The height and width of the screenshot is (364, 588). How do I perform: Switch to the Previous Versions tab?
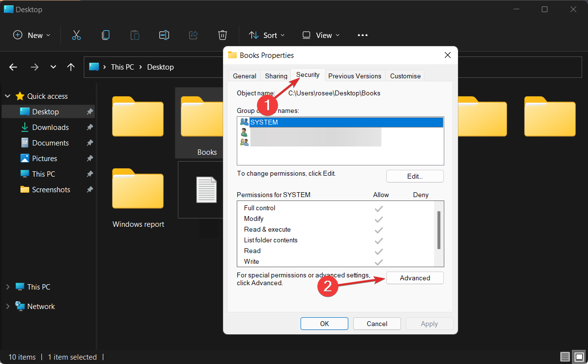[x=355, y=76]
